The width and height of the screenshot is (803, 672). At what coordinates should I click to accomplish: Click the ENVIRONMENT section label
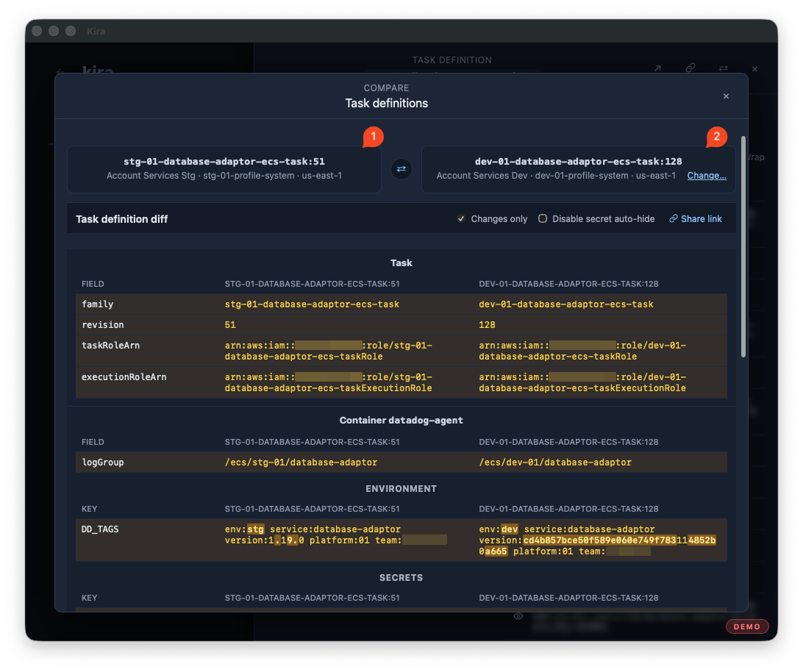click(401, 489)
